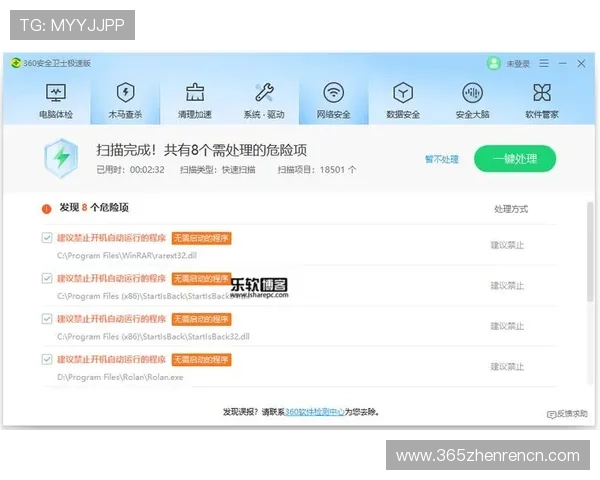Uncheck the Rolan.exe startup item
The height and width of the screenshot is (480, 600).
pos(47,359)
